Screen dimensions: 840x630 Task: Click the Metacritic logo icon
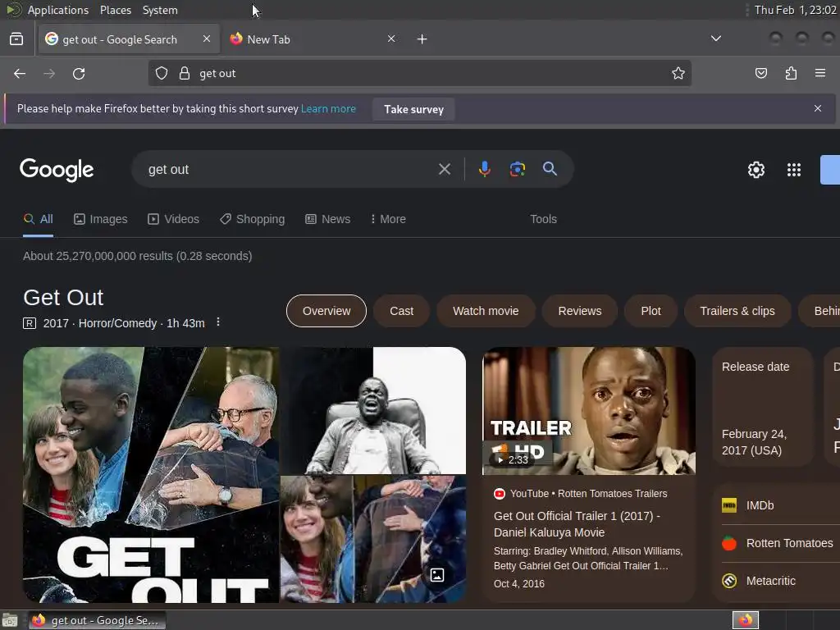coord(729,581)
